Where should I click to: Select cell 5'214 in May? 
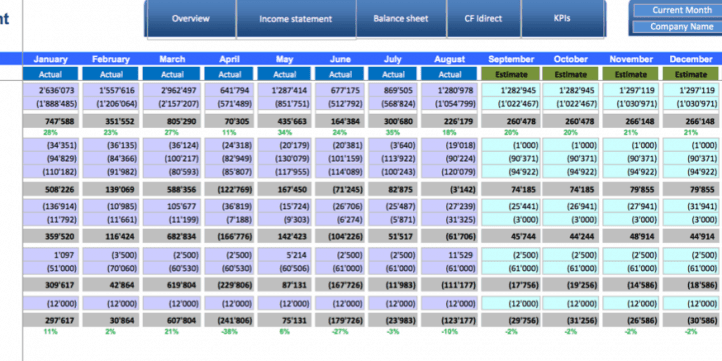click(284, 255)
